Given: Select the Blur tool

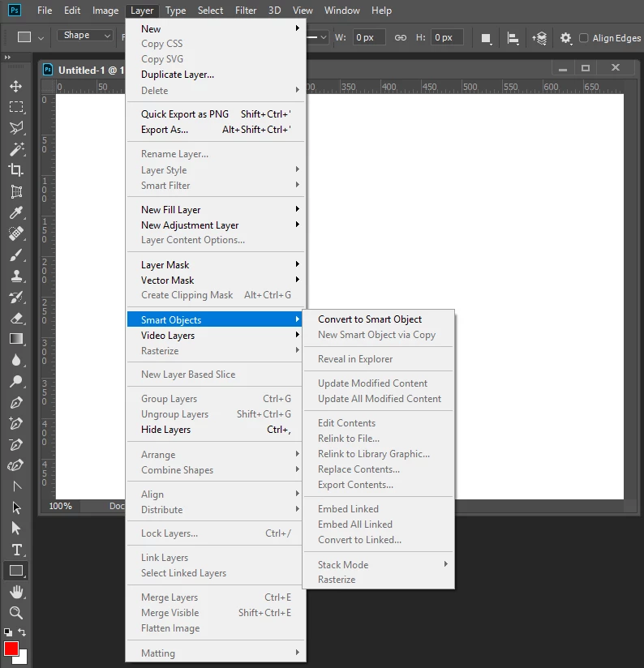Looking at the screenshot, I should coord(16,361).
